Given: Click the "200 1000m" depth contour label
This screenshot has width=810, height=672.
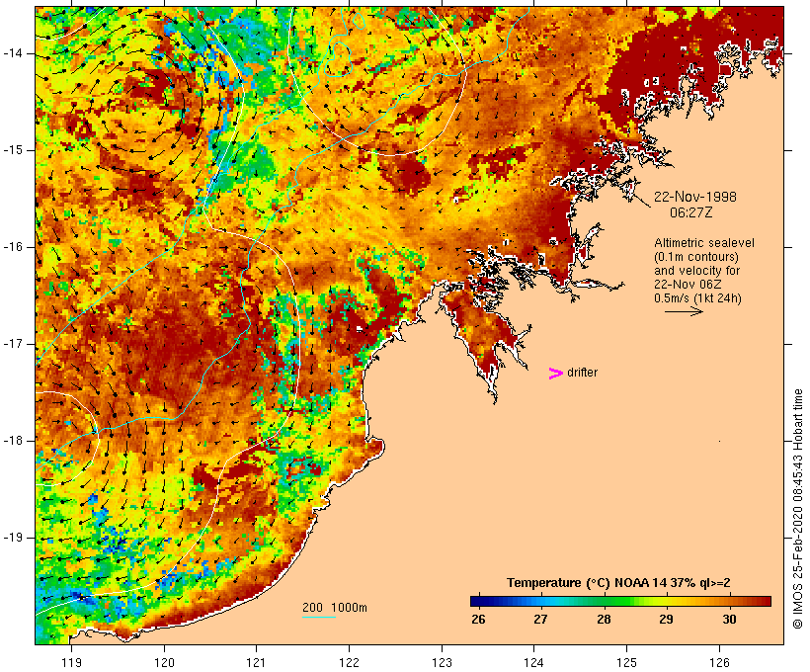Looking at the screenshot, I should click(x=335, y=608).
